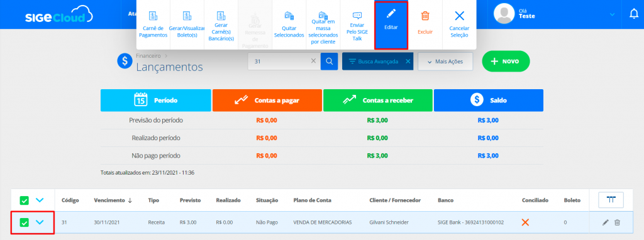This screenshot has height=240, width=644.
Task: Click Não pago período row label
Action: 156,156
